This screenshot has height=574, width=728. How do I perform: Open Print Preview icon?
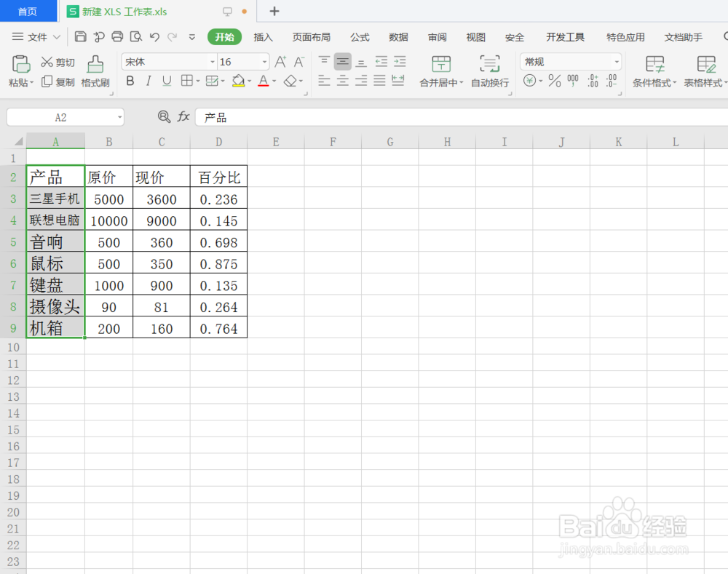tap(136, 36)
